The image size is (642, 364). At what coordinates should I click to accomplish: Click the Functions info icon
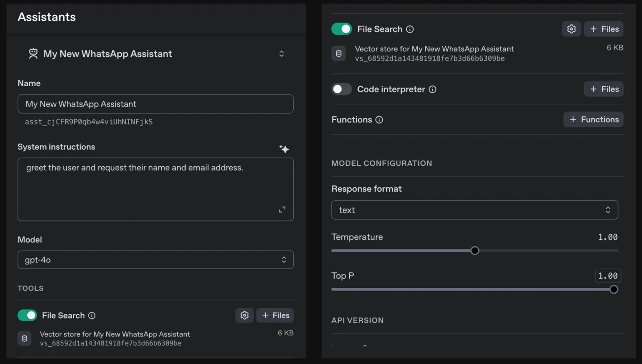click(379, 119)
